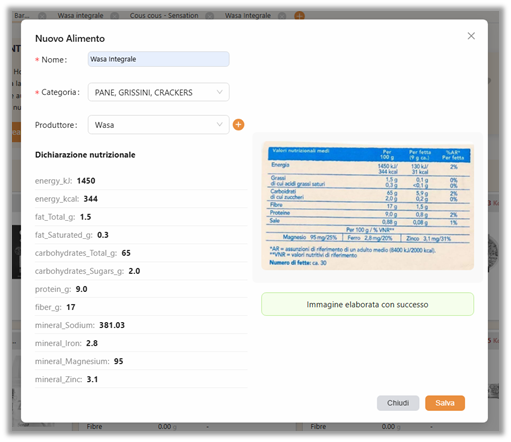Image resolution: width=511 pixels, height=442 pixels.
Task: Close the Cous cous - Sensation tab
Action: [x=209, y=16]
